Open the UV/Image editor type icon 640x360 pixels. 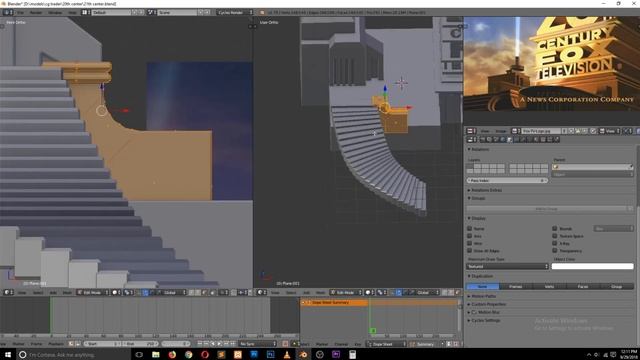tap(470, 131)
